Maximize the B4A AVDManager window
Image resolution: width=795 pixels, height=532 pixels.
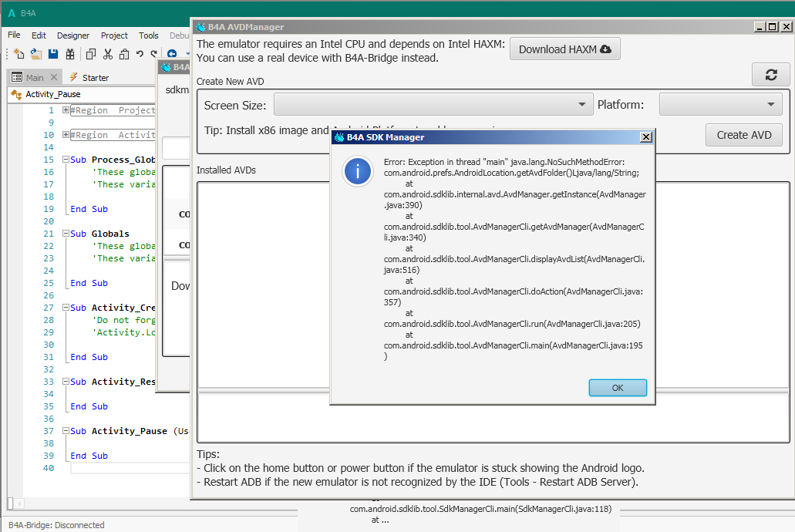(772, 27)
